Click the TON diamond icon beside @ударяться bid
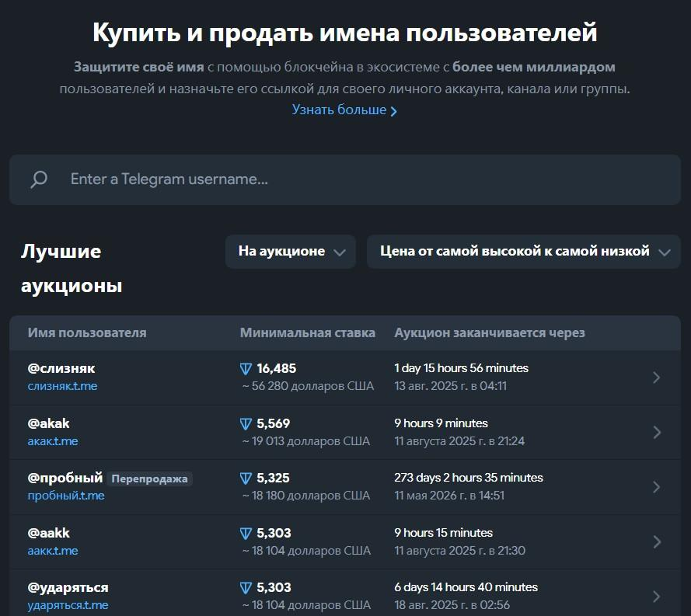Image resolution: width=691 pixels, height=616 pixels. pos(245,587)
